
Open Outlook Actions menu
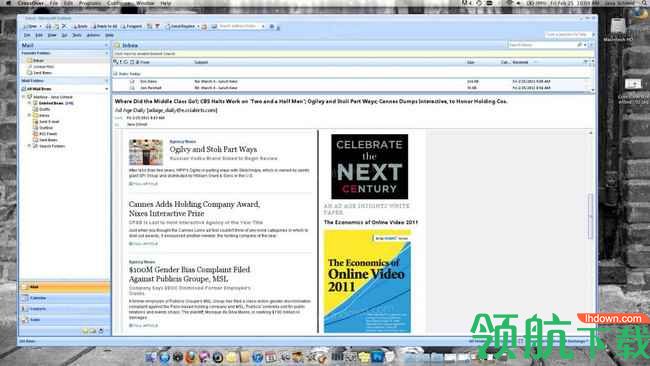click(93, 35)
